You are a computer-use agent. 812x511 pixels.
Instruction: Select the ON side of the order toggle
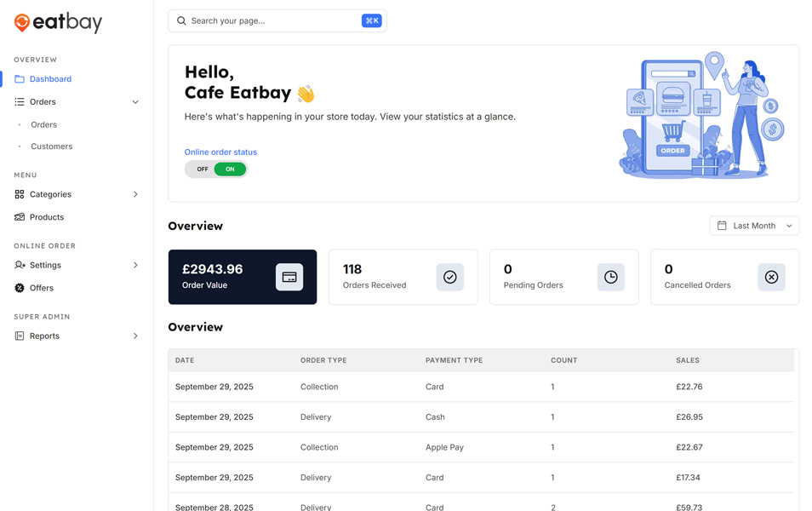pos(230,169)
